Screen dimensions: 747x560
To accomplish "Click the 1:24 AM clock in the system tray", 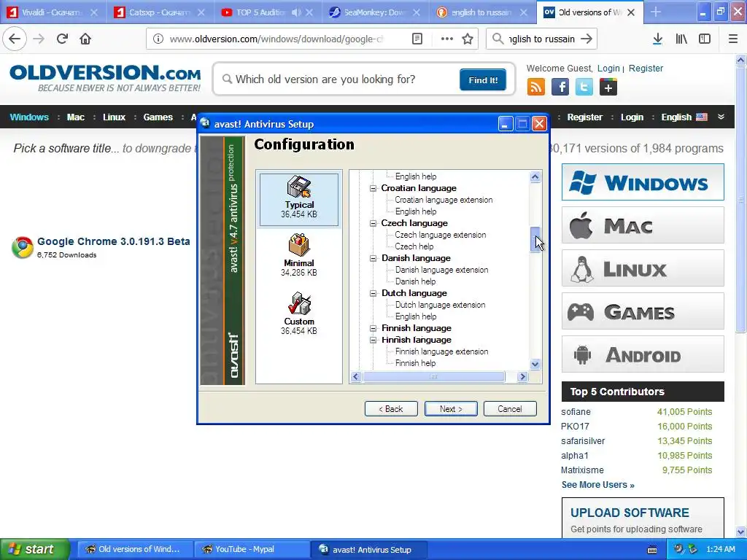I will click(x=720, y=549).
